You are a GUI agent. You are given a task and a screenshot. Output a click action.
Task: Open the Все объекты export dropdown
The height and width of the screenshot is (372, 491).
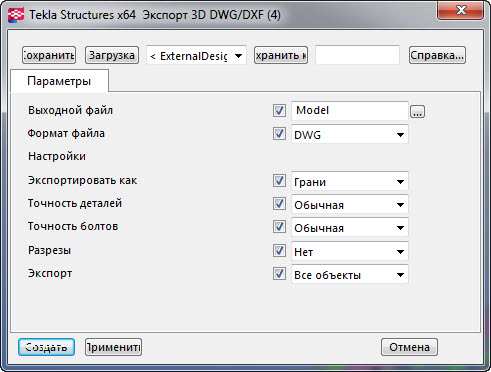pos(350,274)
